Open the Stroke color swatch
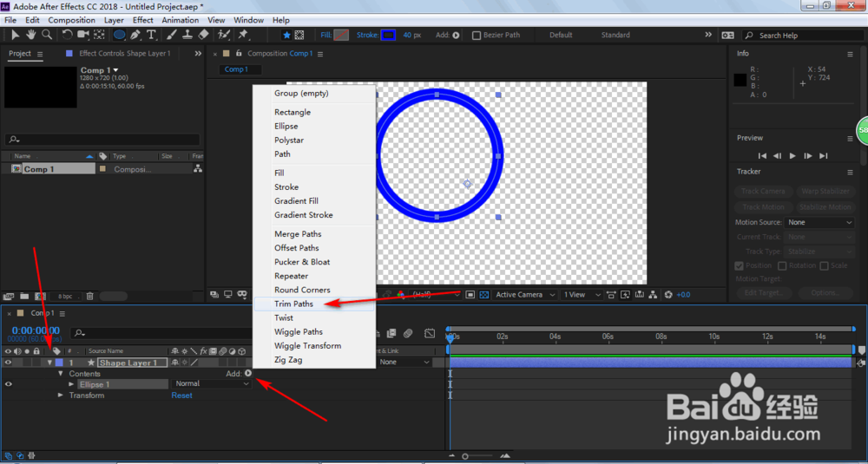 [x=389, y=35]
